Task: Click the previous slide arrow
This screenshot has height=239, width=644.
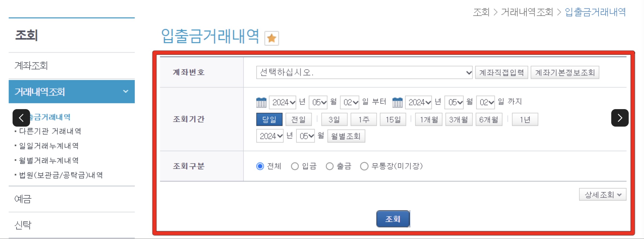Action: [21, 118]
